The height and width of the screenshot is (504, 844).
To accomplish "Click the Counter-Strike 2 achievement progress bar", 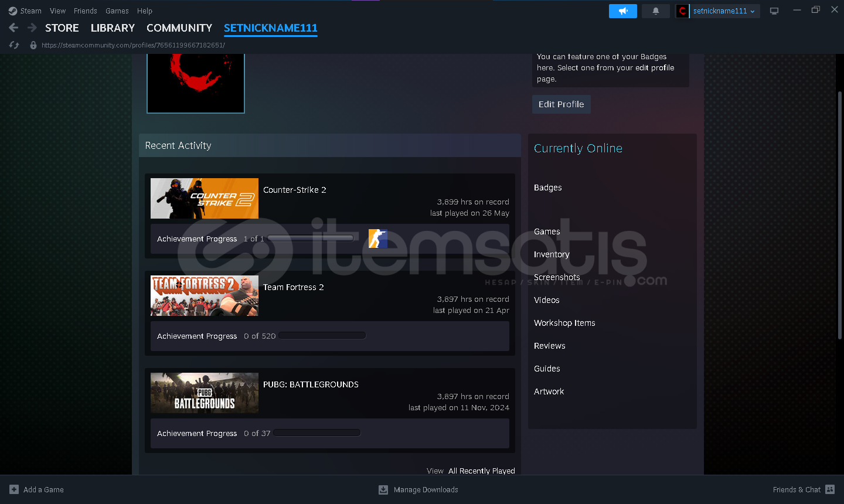I will click(x=311, y=239).
